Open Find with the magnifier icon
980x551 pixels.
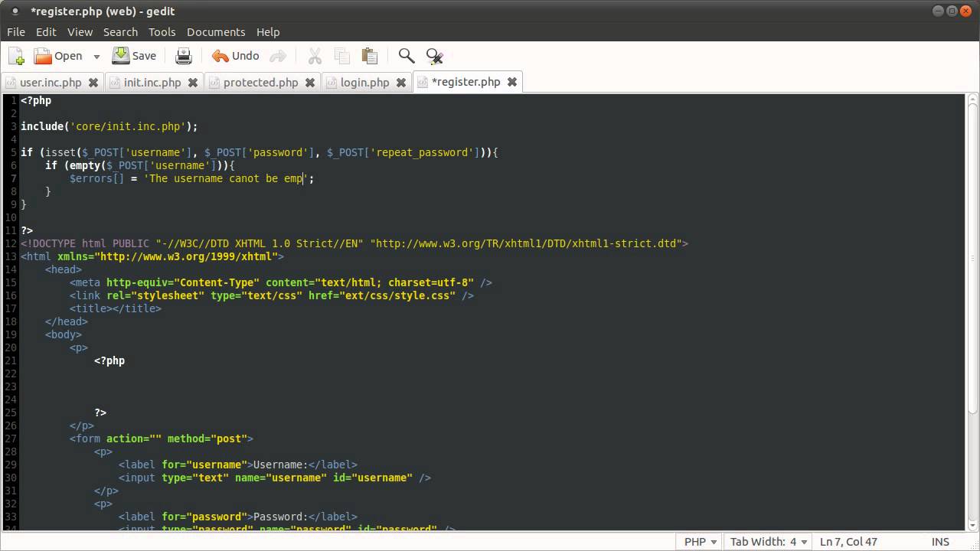[x=407, y=56]
